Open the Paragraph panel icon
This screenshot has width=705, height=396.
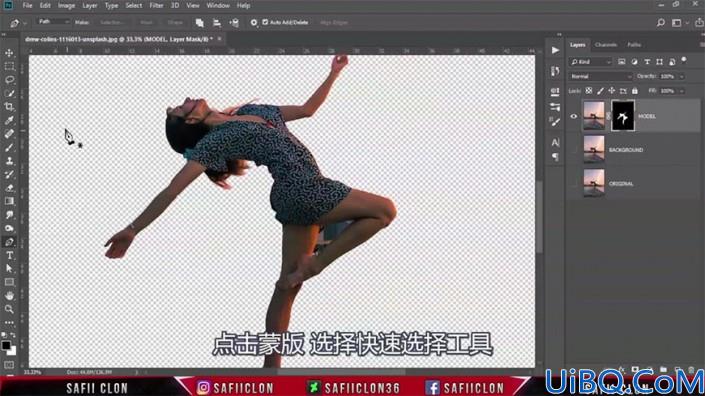point(555,157)
